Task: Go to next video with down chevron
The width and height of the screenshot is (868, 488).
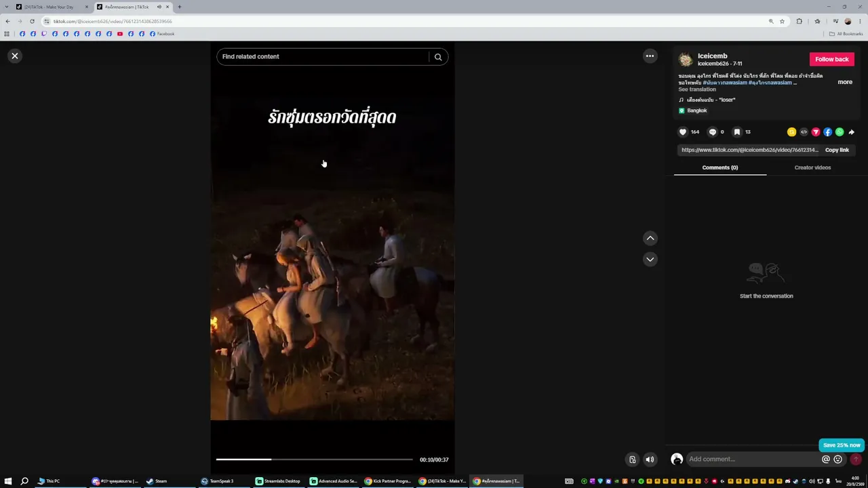Action: tap(650, 260)
